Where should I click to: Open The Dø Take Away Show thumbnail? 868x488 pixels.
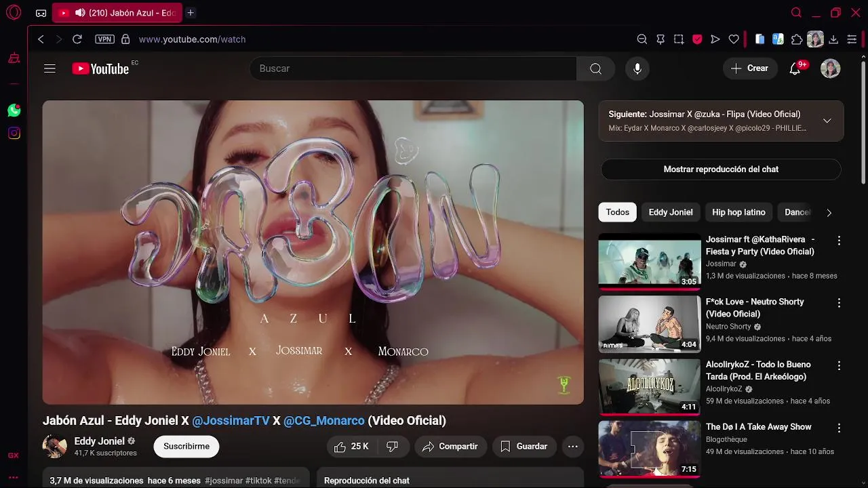pyautogui.click(x=650, y=448)
